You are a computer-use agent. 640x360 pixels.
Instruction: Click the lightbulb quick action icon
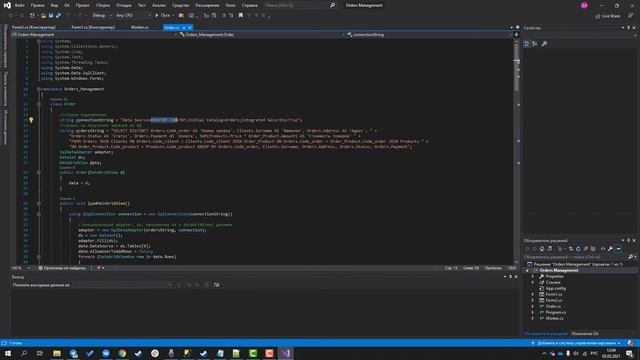point(31,120)
